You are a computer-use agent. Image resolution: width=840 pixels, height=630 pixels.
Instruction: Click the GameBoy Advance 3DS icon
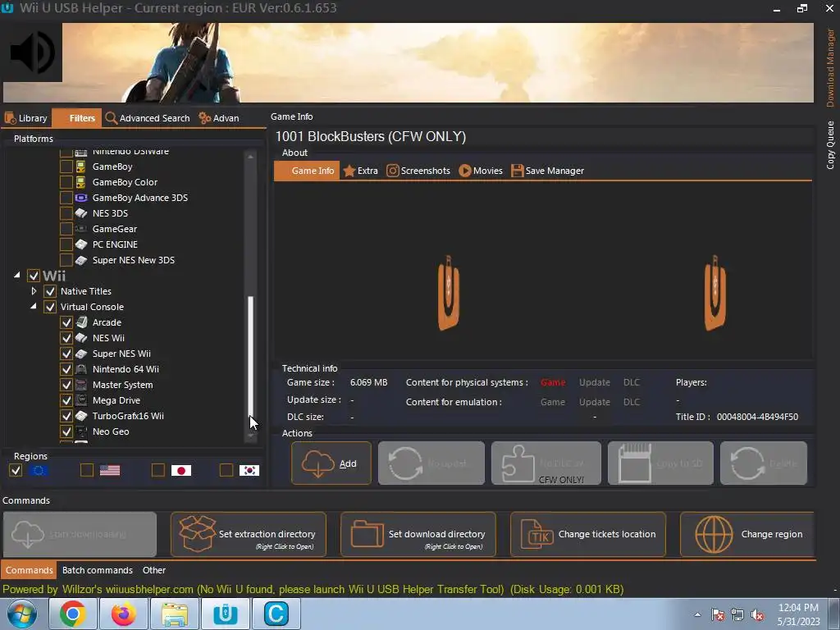pos(81,198)
